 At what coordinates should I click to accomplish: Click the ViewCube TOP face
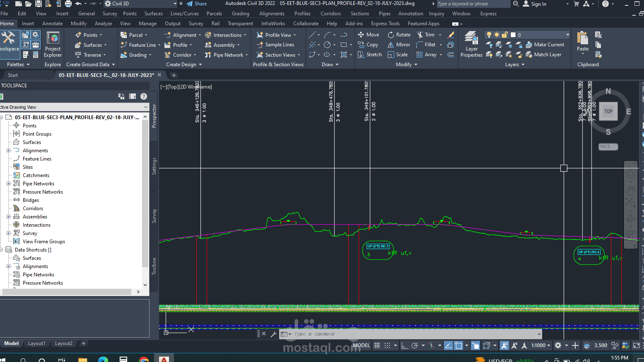tap(608, 111)
